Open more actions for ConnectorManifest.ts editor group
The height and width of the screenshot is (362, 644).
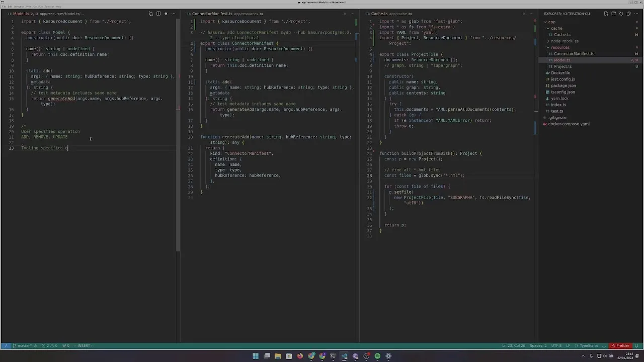click(352, 14)
